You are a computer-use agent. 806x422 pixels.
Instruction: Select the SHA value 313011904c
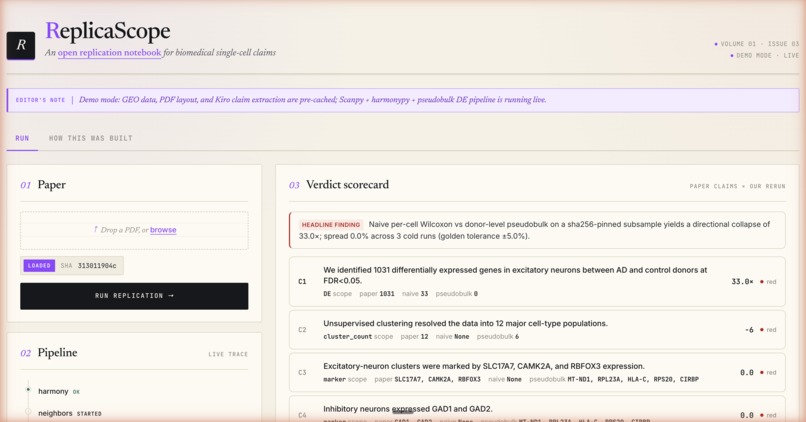click(x=97, y=266)
